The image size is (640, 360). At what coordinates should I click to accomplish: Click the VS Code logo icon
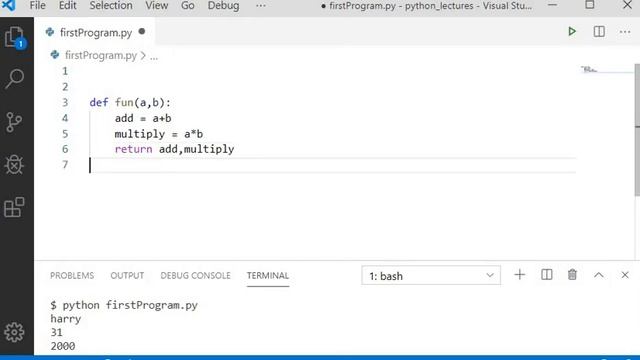coord(9,5)
